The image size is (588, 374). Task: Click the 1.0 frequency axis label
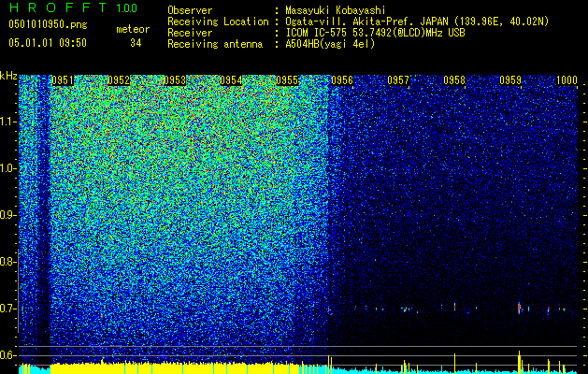[x=7, y=168]
